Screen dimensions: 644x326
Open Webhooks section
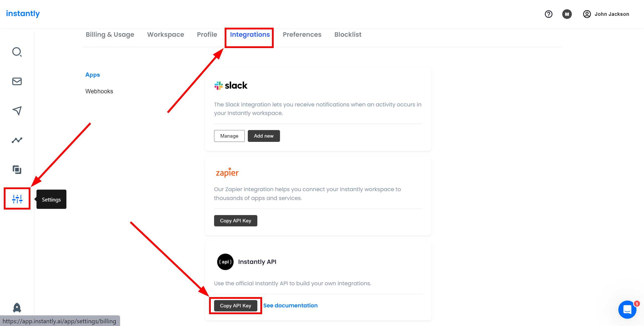pyautogui.click(x=99, y=91)
